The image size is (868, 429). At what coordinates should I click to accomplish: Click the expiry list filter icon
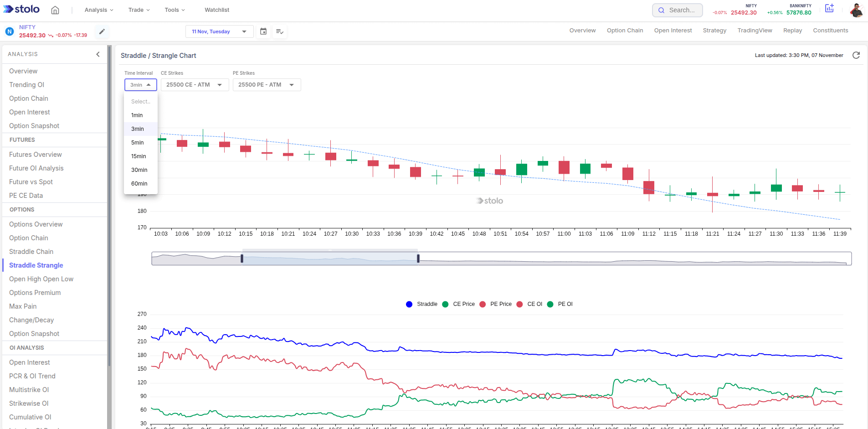click(280, 31)
